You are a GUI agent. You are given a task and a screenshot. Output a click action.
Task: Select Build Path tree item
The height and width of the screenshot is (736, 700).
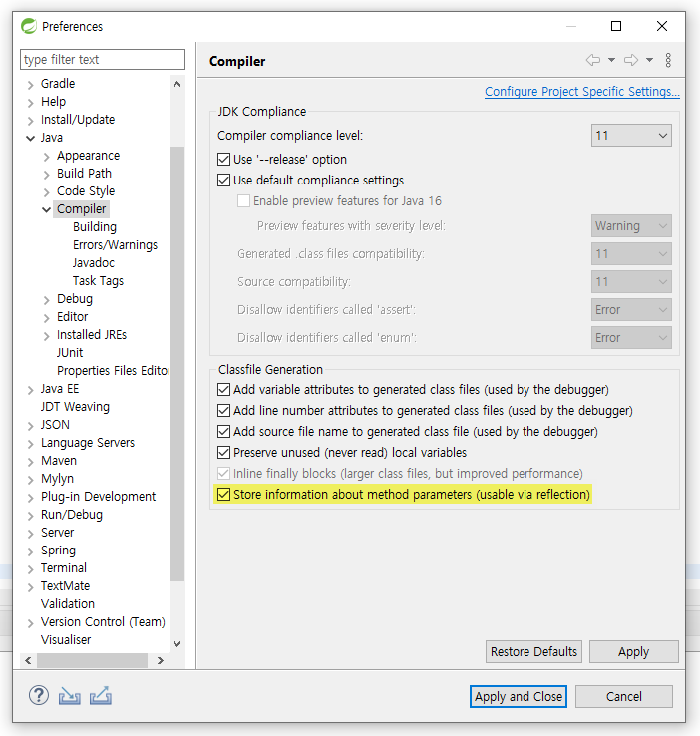coord(84,174)
